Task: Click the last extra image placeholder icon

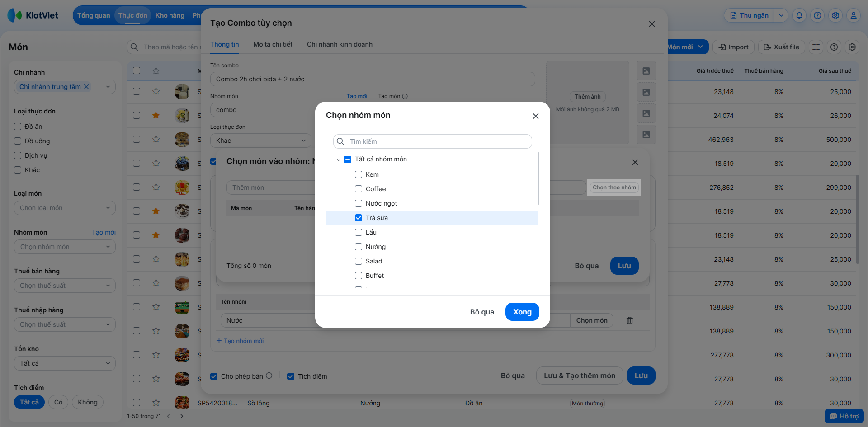Action: click(x=646, y=135)
